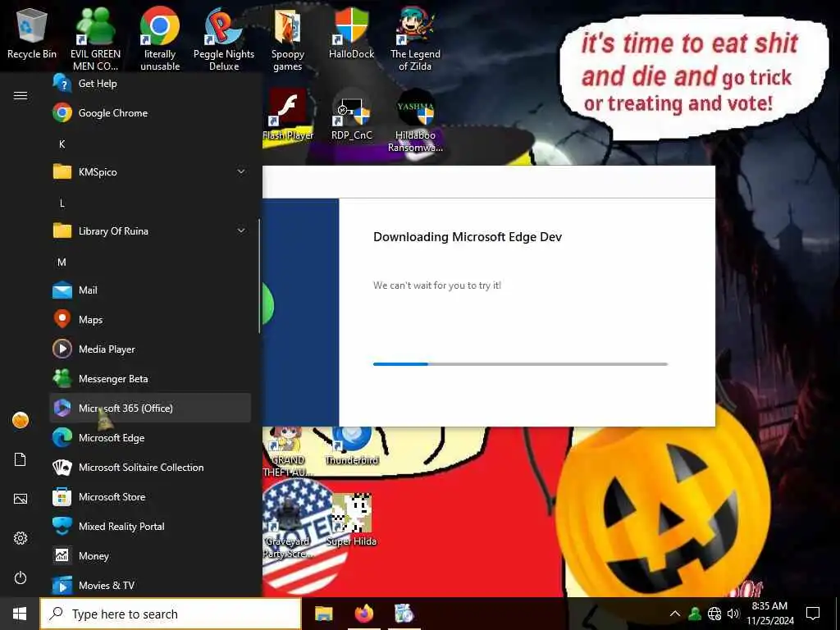The height and width of the screenshot is (630, 840).
Task: Expand the Library Of Ruina folder chevron
Action: point(241,231)
